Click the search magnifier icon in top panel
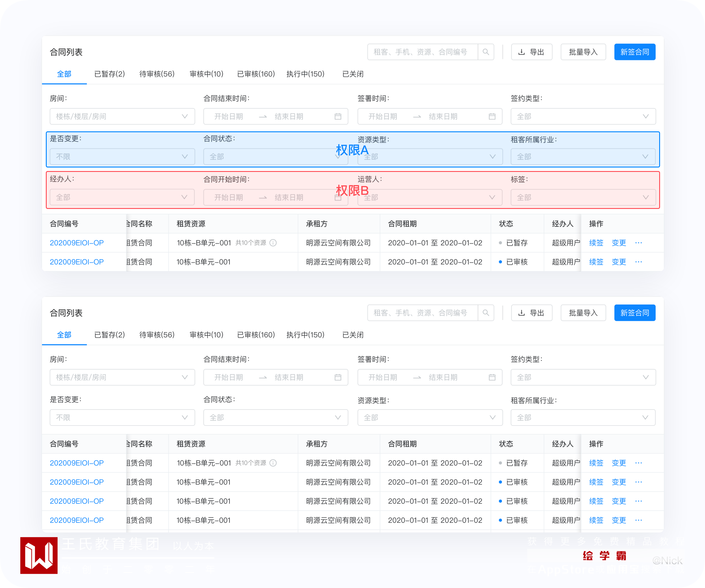The width and height of the screenshot is (705, 588). point(486,52)
